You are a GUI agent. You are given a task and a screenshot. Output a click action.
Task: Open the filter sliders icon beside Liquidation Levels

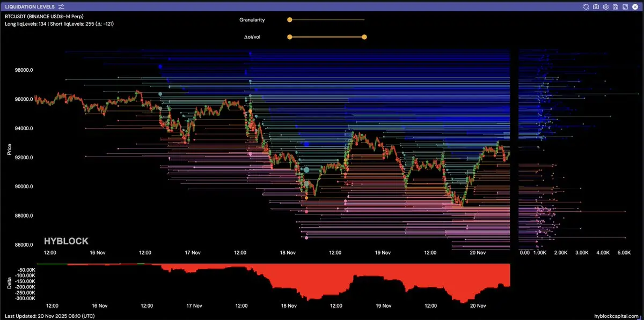(61, 6)
